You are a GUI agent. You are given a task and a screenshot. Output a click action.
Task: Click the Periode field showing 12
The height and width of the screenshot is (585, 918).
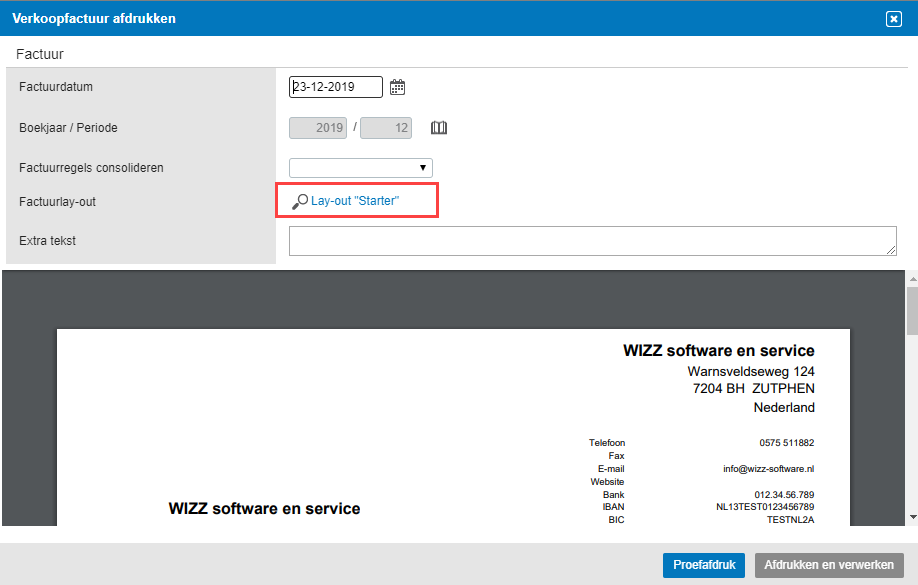[x=386, y=128]
